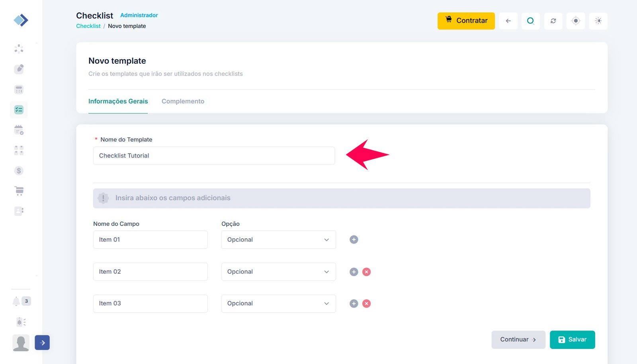Open the shopping cart sidebar icon

point(19,191)
